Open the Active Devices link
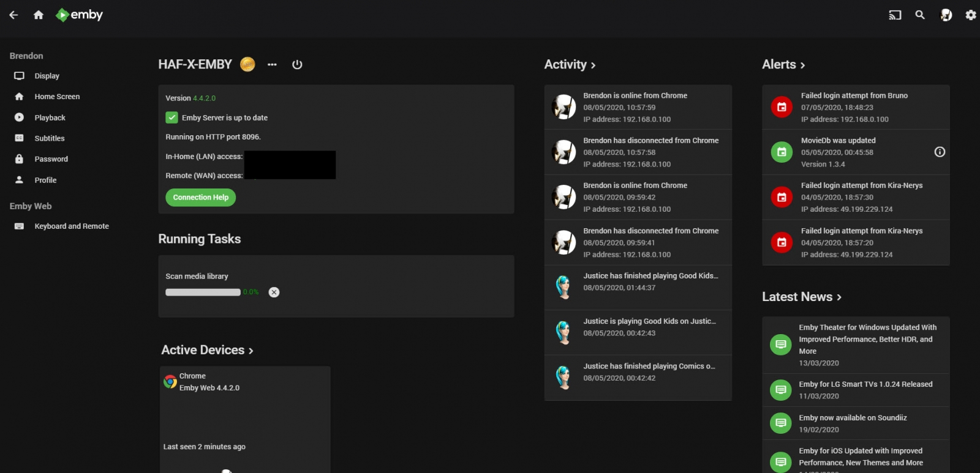Viewport: 980px width, 473px height. pyautogui.click(x=207, y=350)
